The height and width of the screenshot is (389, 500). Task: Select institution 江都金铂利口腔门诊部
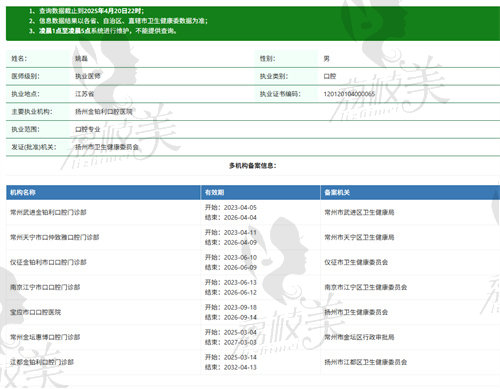tap(42, 362)
